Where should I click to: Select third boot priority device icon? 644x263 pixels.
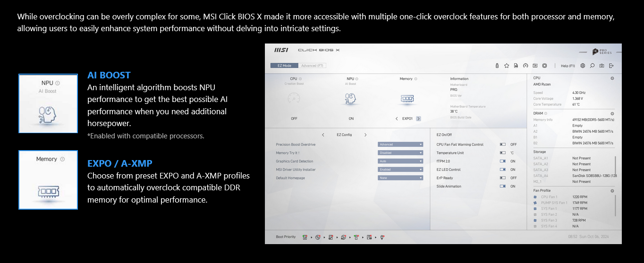(x=330, y=237)
